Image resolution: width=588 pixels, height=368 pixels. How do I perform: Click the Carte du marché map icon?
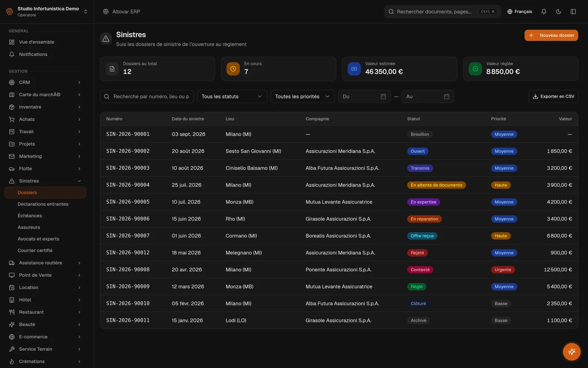12,95
